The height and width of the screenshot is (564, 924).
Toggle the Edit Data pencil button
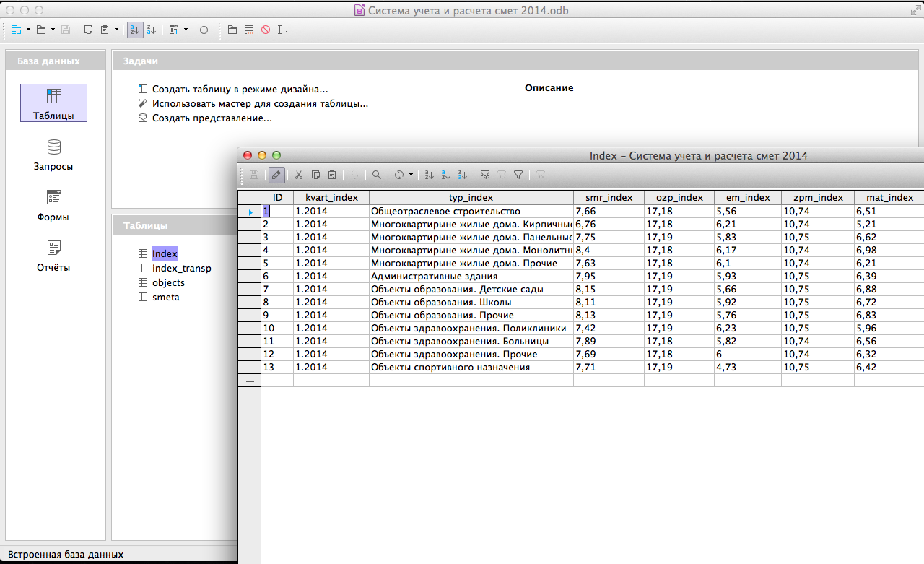coord(276,175)
